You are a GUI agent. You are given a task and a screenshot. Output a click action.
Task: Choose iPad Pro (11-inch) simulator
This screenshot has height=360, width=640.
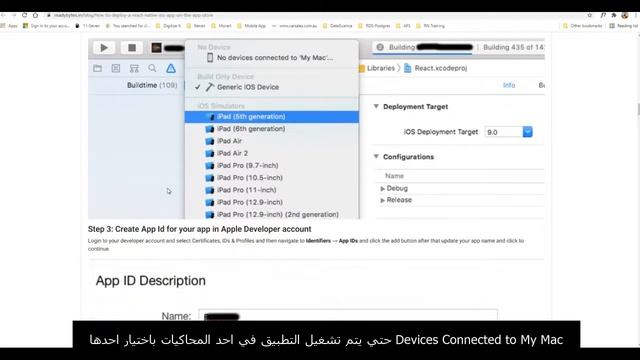point(271,190)
